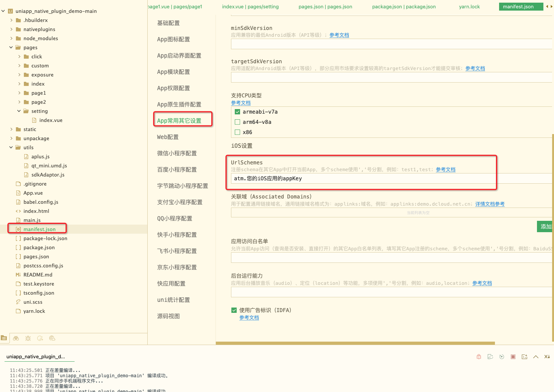Screen dimensions: 554x392
Task: Click the minSdkVersion input field
Action: (392, 44)
